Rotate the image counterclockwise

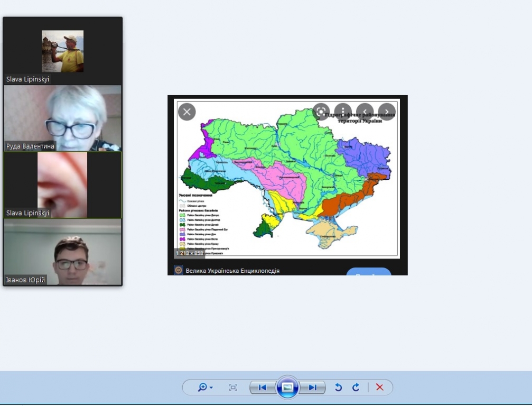[338, 387]
